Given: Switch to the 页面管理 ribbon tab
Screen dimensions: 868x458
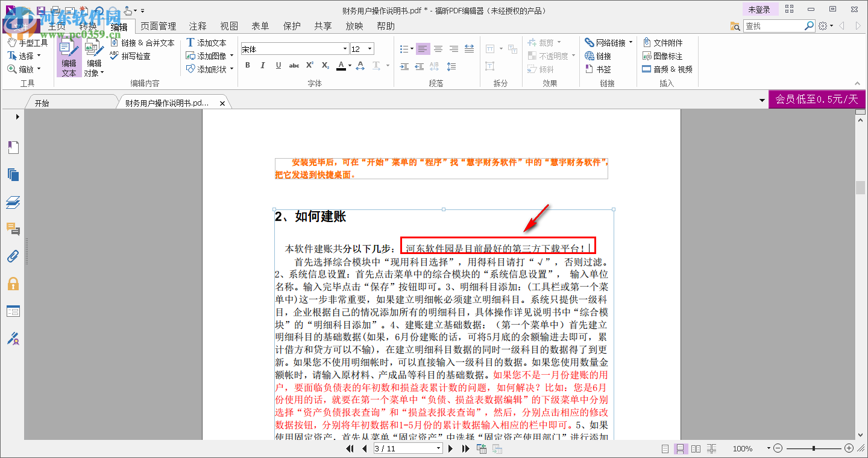Looking at the screenshot, I should click(158, 26).
